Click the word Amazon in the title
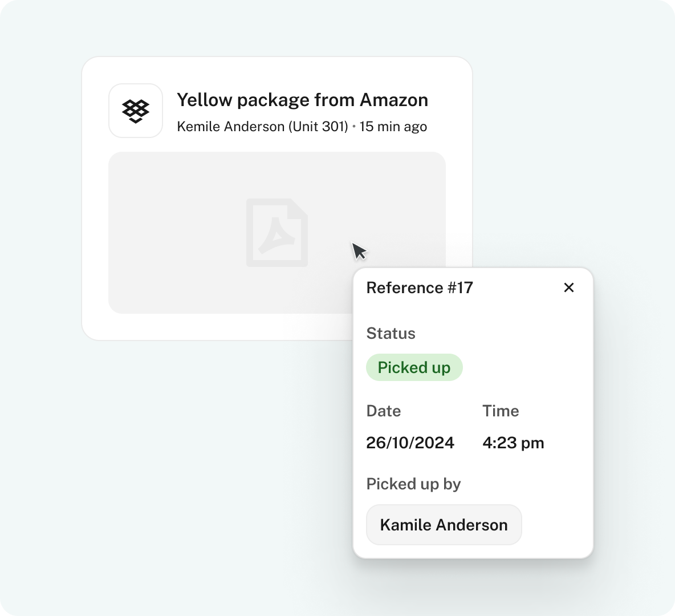 point(394,100)
